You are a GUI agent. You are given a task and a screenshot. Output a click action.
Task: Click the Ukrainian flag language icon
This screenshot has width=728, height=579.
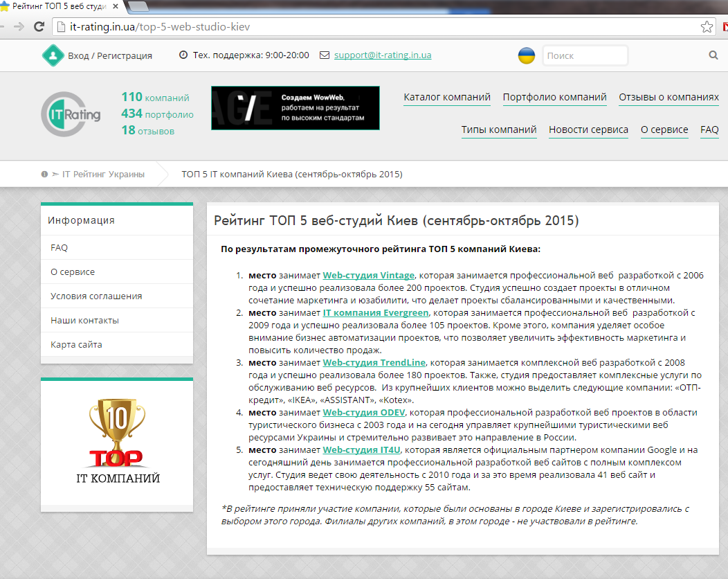(527, 55)
